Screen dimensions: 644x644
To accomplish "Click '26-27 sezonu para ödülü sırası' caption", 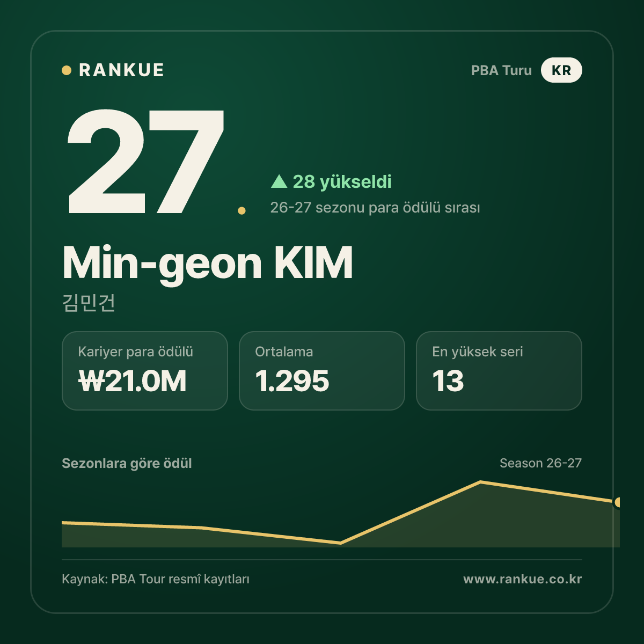I will coord(375,208).
